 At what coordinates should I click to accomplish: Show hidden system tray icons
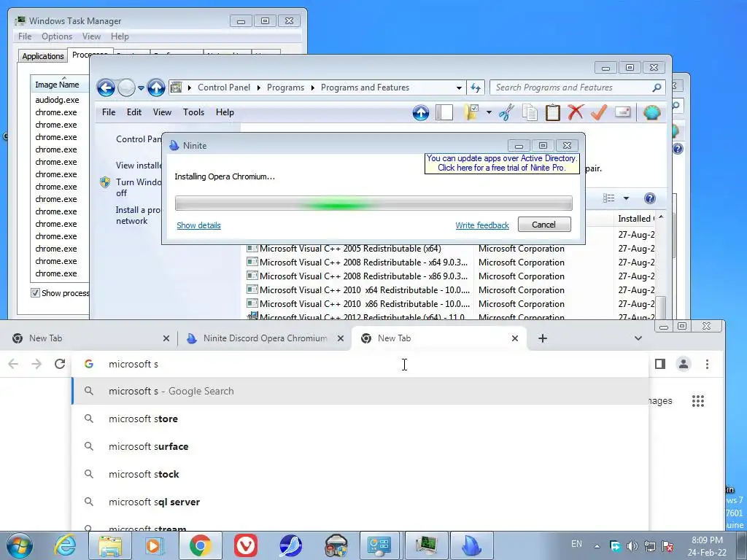click(597, 546)
